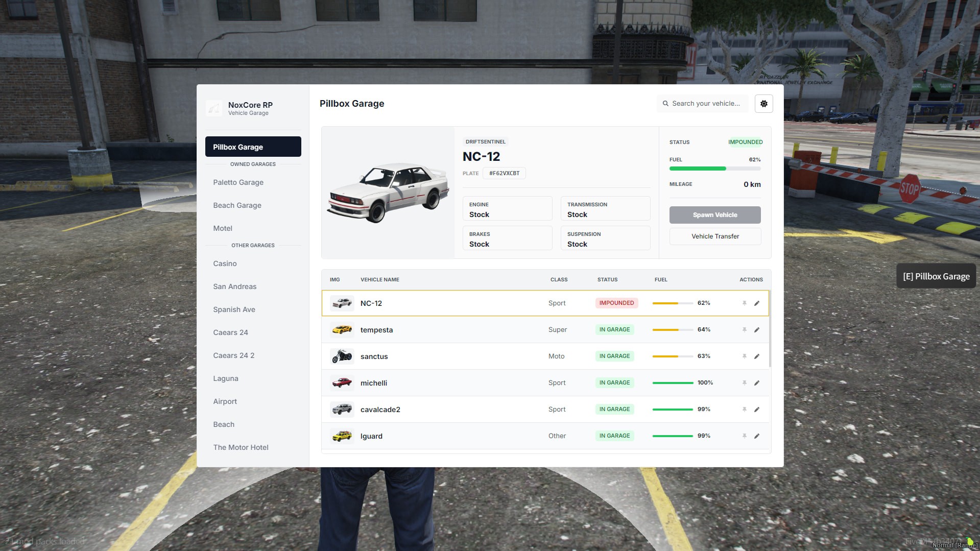Click the search magnifier icon
Image resolution: width=980 pixels, height=551 pixels.
665,104
